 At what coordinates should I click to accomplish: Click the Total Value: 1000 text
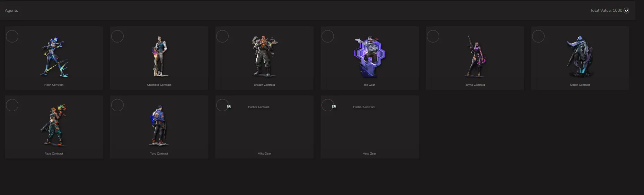606,10
